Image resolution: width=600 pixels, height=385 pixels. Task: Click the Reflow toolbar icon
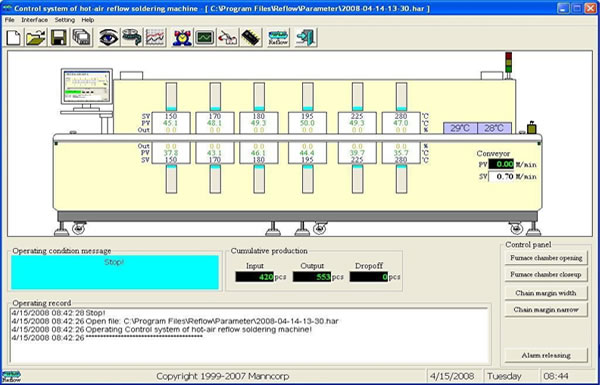[278, 38]
